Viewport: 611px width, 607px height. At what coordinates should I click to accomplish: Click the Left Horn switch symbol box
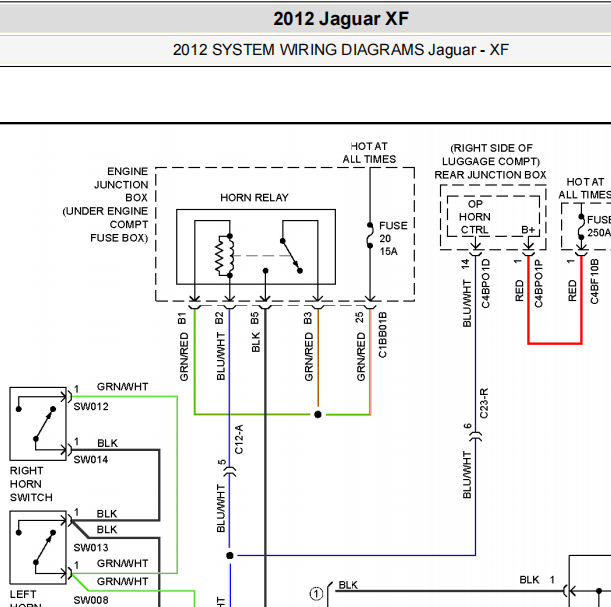[x=38, y=547]
